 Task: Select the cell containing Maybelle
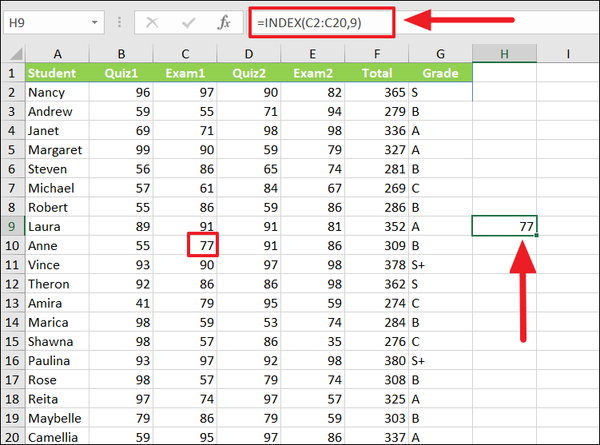(57, 418)
